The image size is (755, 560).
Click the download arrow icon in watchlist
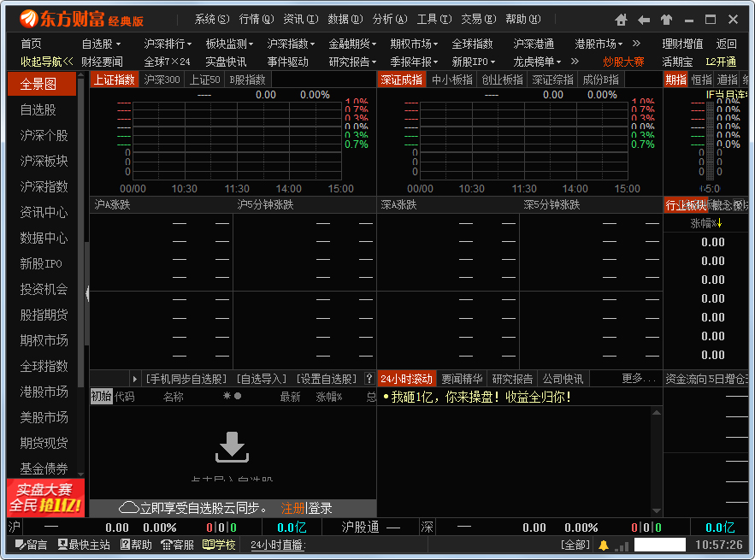[232, 447]
